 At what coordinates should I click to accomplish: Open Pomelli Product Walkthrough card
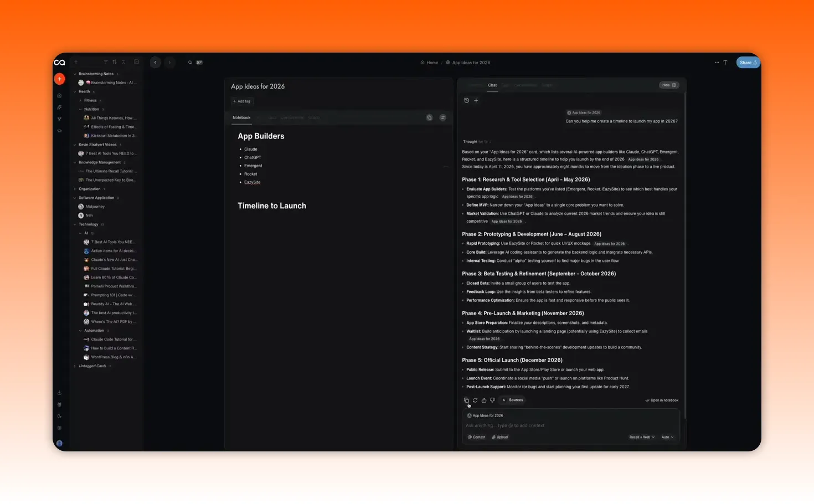coord(110,286)
